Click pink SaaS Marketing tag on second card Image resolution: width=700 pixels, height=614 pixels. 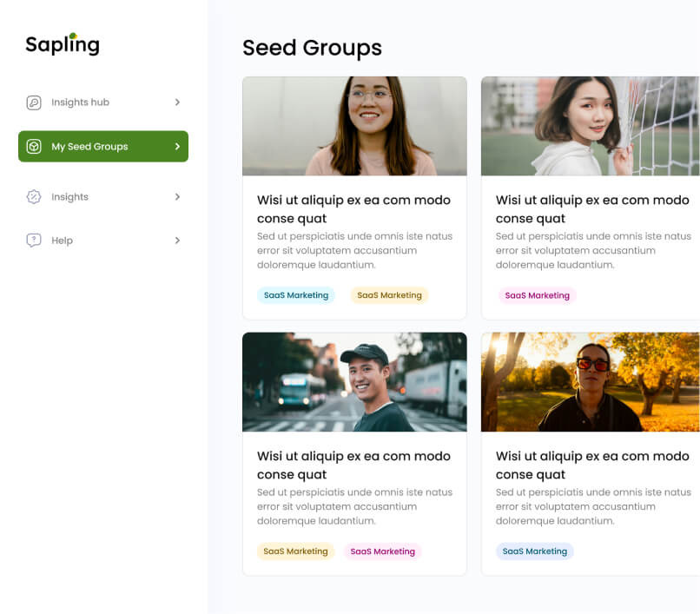(537, 295)
